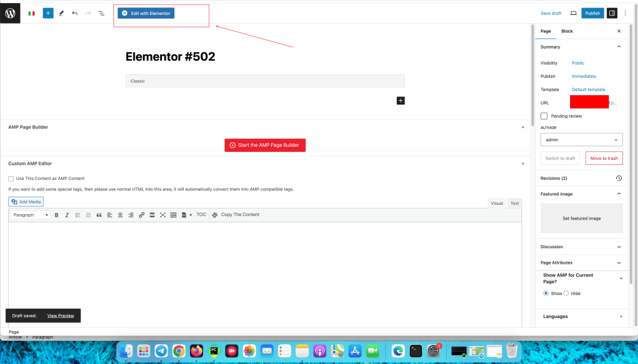
Task: Launch Firefox from the dock
Action: point(196,350)
